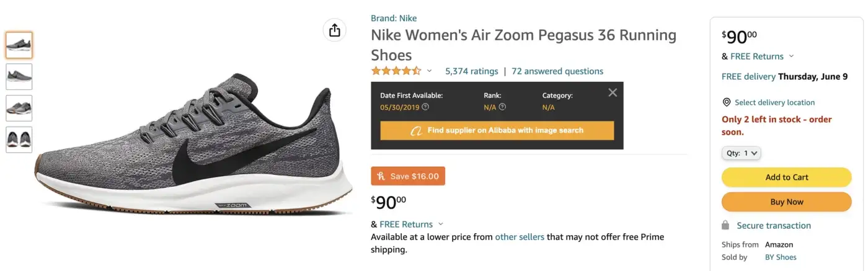Select the first shoe thumbnail image

click(x=19, y=45)
